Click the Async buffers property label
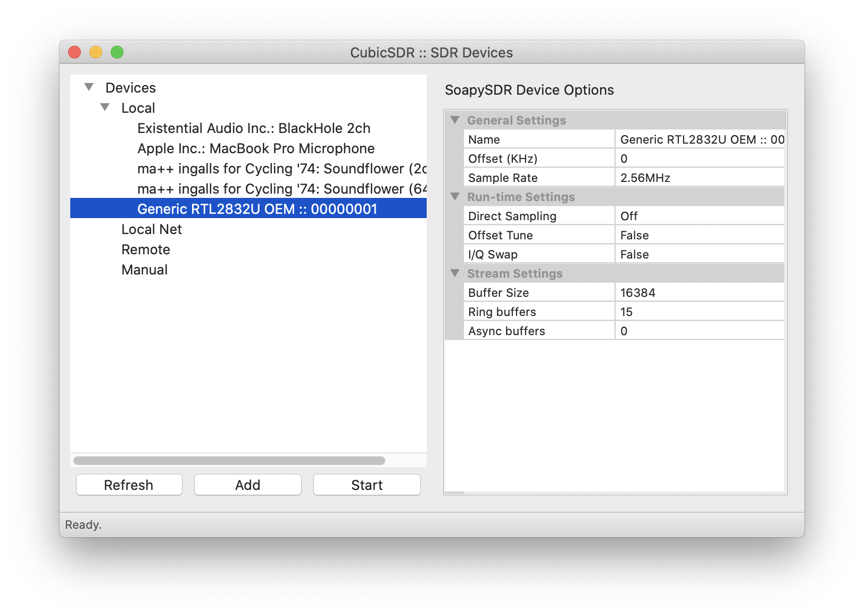The width and height of the screenshot is (864, 616). tap(506, 331)
